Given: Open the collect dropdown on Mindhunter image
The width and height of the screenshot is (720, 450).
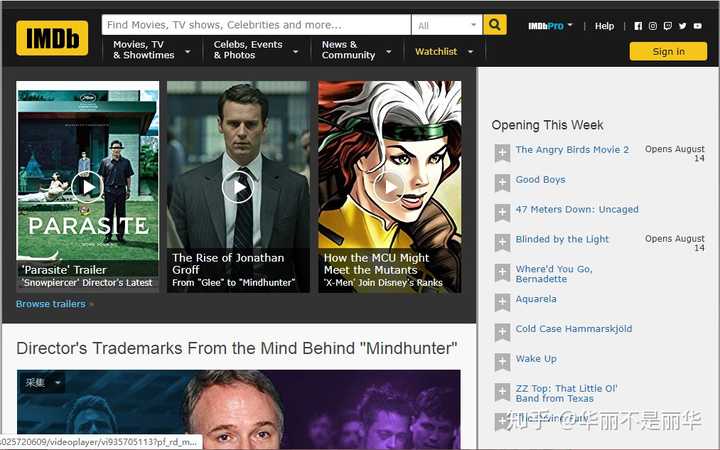Looking at the screenshot, I should [42, 382].
